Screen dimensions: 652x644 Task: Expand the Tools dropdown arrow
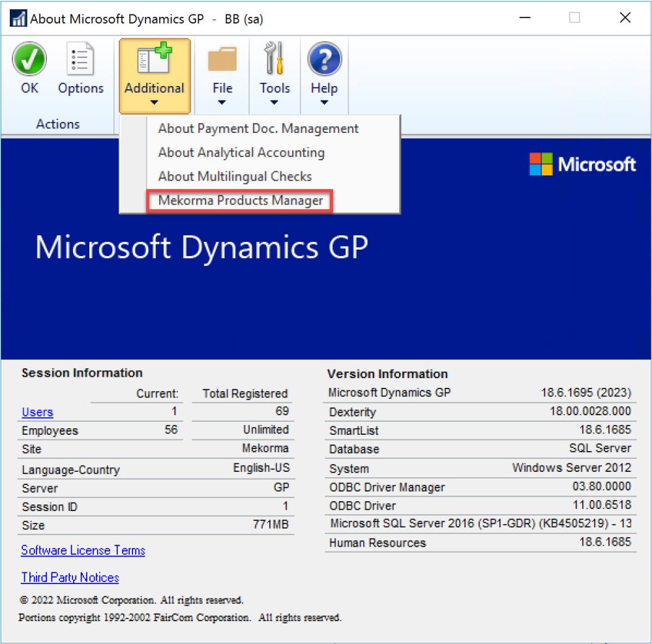point(274,102)
